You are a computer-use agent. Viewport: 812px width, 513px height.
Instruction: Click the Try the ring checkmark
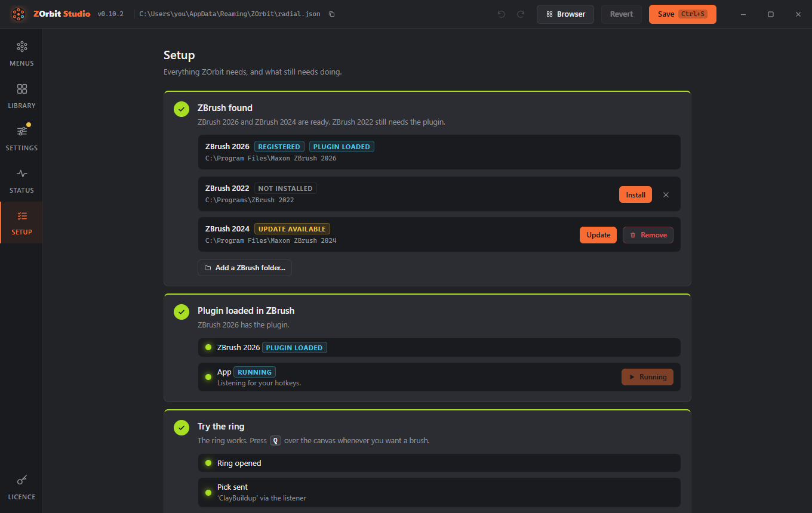[182, 428]
